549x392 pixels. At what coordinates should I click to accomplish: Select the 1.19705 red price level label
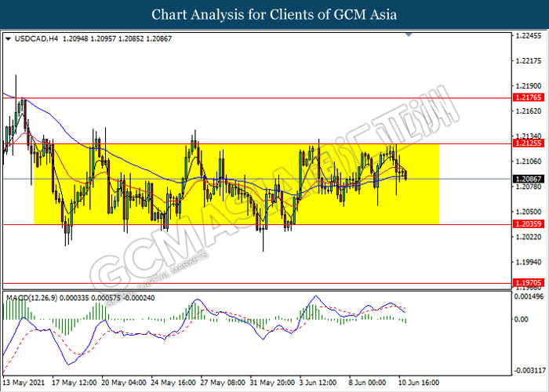[529, 282]
